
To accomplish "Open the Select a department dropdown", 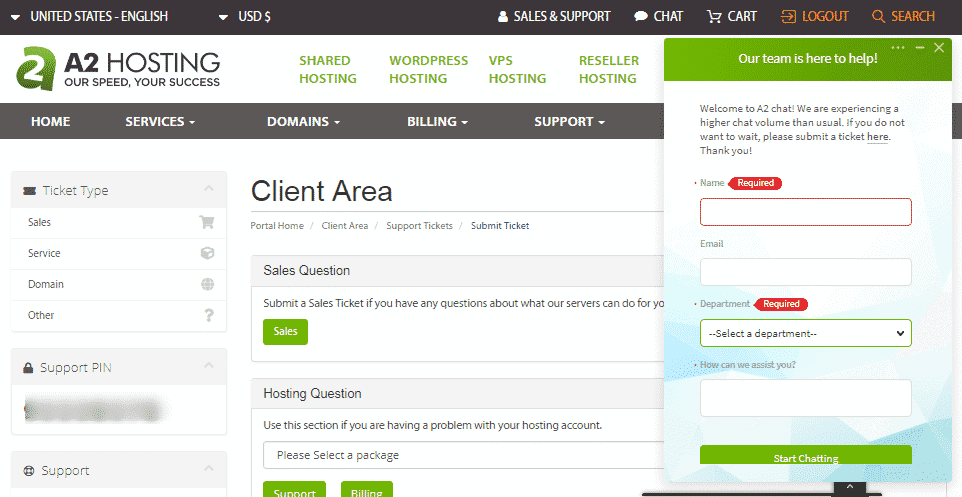I will [x=806, y=333].
